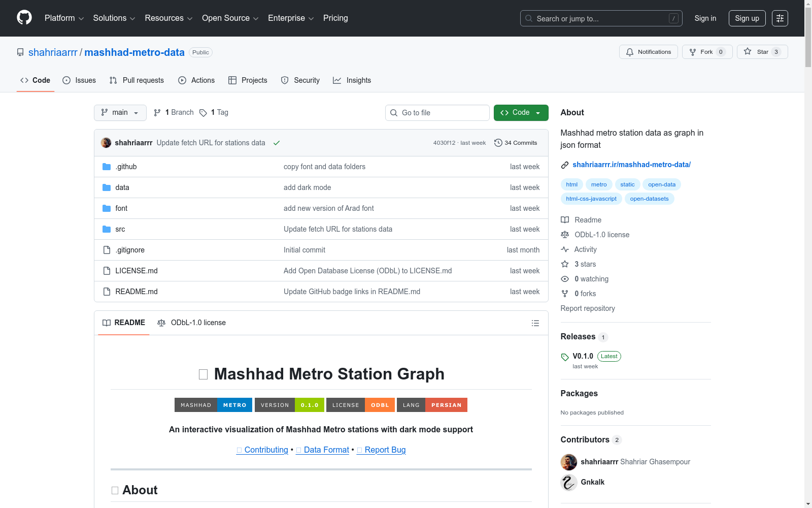Click the commit hash 4030f12
The image size is (812, 508).
tap(445, 143)
